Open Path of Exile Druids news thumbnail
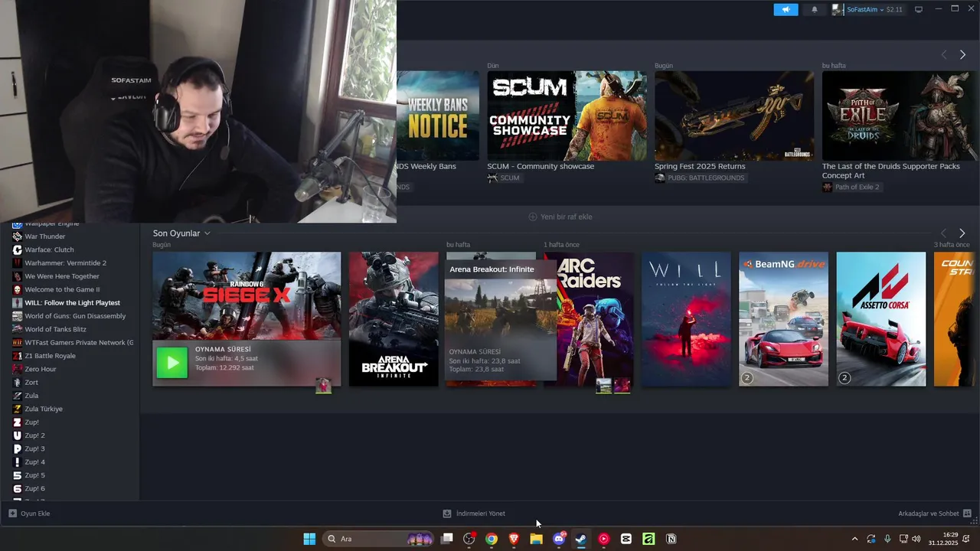This screenshot has width=980, height=551. pyautogui.click(x=900, y=116)
